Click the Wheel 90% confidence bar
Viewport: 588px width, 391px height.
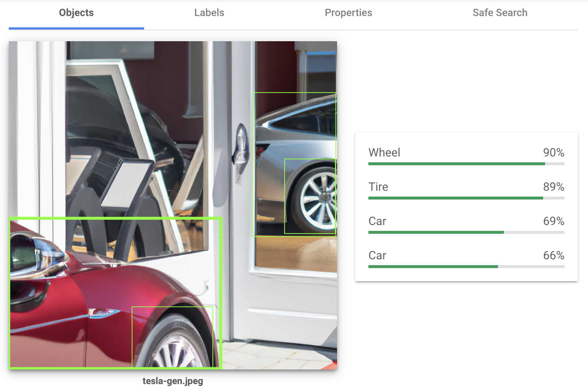[x=466, y=164]
